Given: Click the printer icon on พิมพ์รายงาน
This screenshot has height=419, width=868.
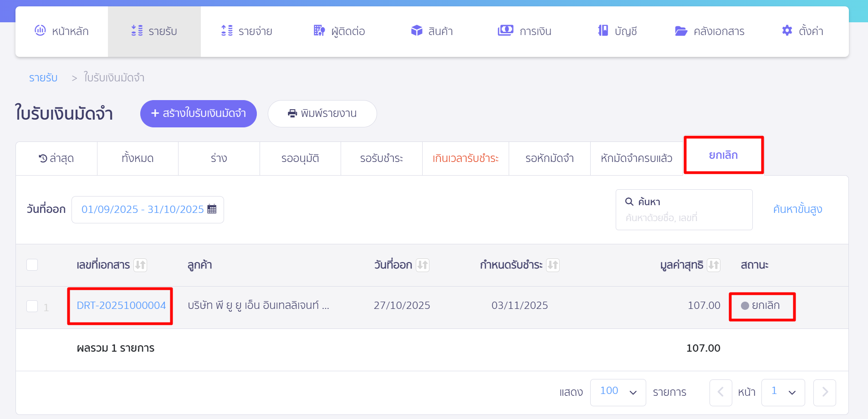Looking at the screenshot, I should pyautogui.click(x=293, y=113).
